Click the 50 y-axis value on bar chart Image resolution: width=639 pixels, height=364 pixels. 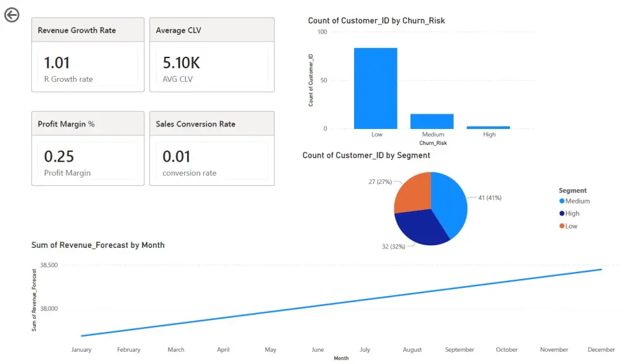click(323, 80)
